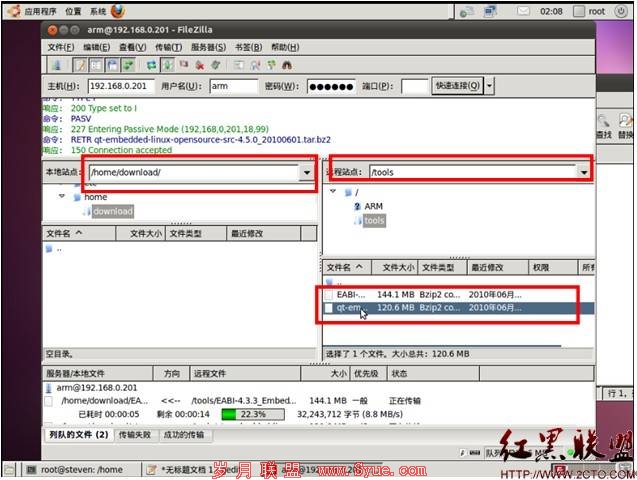Screen dimensions: 637x480
Task: Click the 快速连接(Q) button
Action: 457,86
